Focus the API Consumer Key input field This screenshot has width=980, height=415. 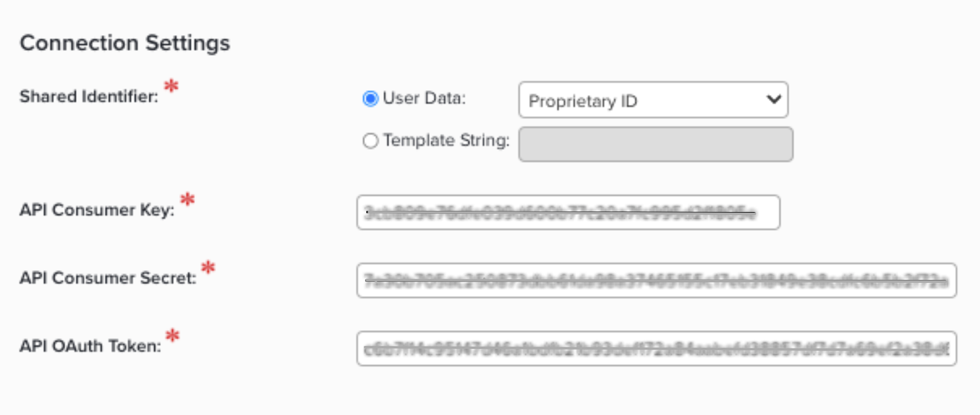568,213
